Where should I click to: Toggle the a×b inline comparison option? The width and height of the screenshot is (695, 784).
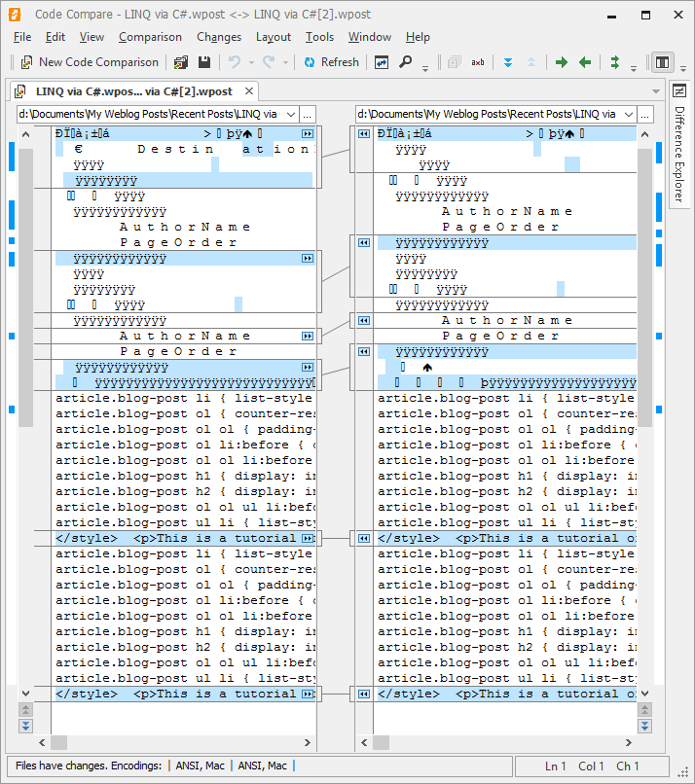478,62
